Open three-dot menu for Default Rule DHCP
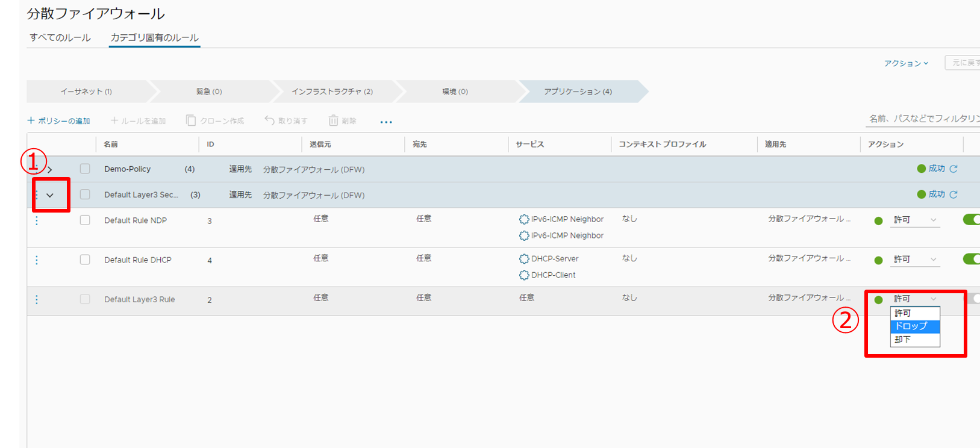The image size is (980, 448). click(x=37, y=260)
